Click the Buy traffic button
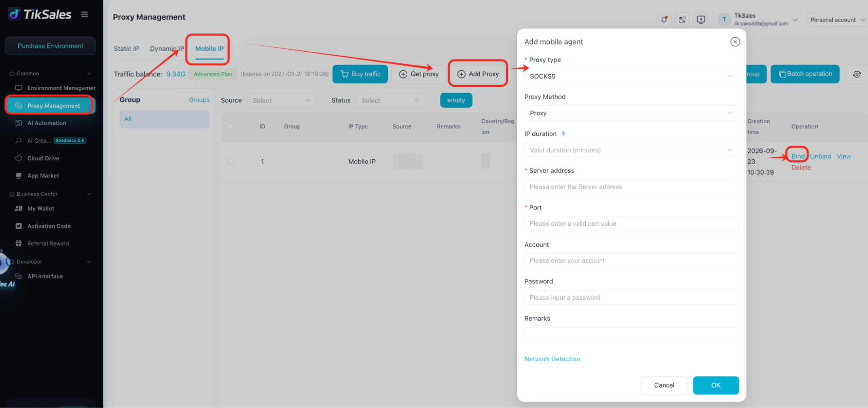Screen dimensions: 868x408 tap(360, 74)
